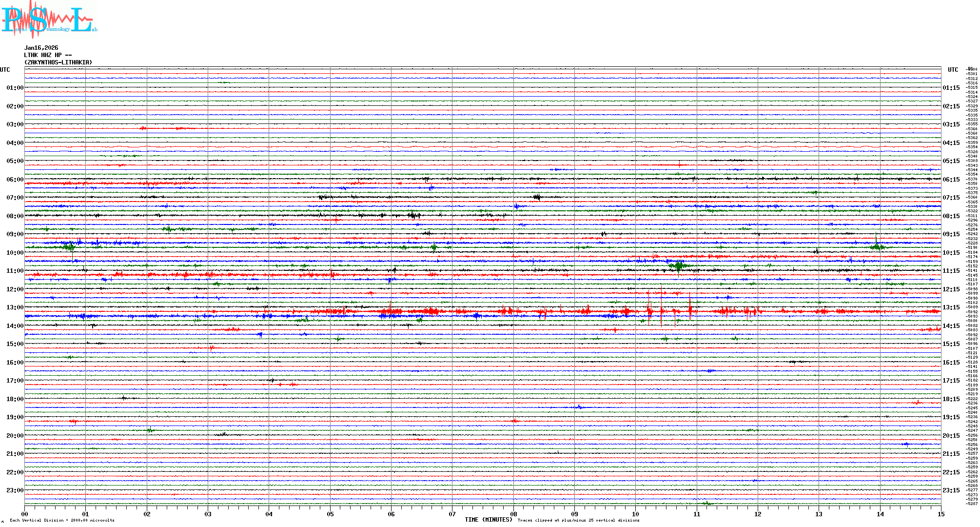The height and width of the screenshot is (527, 980).
Task: Select the 13:15 label on right axis
Action: pyautogui.click(x=951, y=307)
